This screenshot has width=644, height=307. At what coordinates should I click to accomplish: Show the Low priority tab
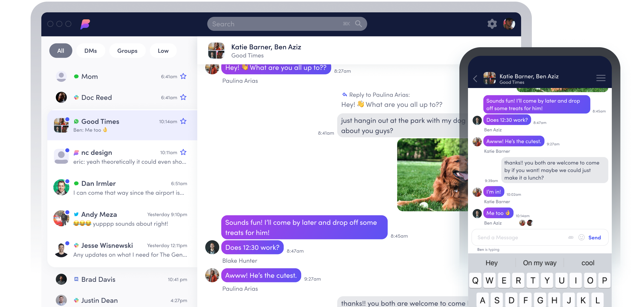[163, 51]
